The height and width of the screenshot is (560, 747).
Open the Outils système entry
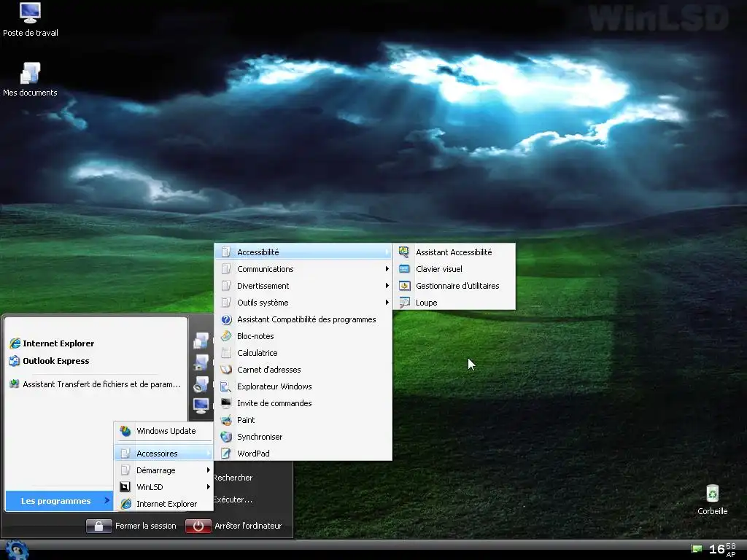click(303, 303)
